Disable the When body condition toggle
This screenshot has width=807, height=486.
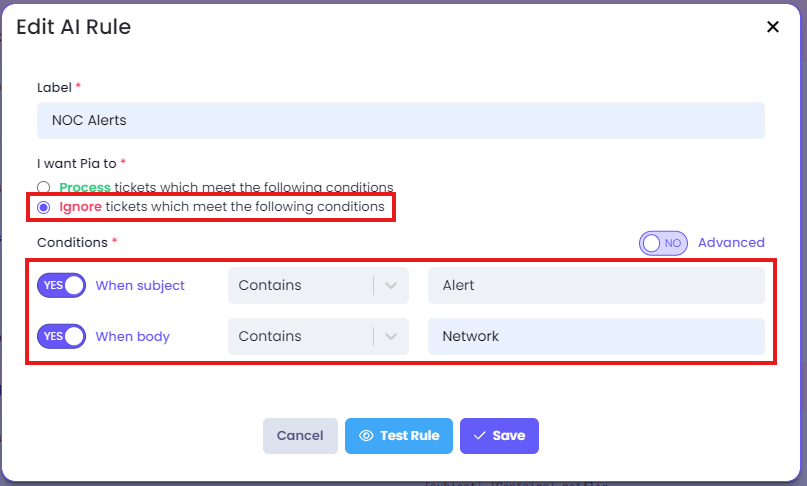point(61,336)
